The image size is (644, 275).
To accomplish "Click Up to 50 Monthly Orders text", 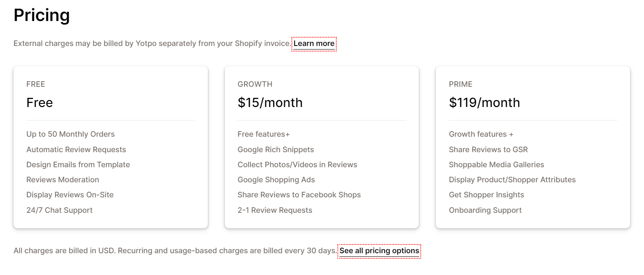I will (x=71, y=134).
